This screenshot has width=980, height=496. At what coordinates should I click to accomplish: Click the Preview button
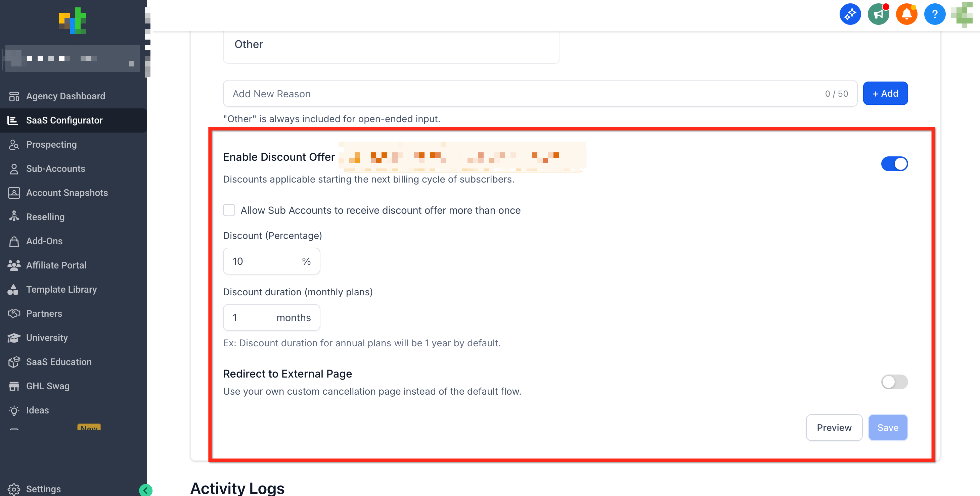pos(834,428)
